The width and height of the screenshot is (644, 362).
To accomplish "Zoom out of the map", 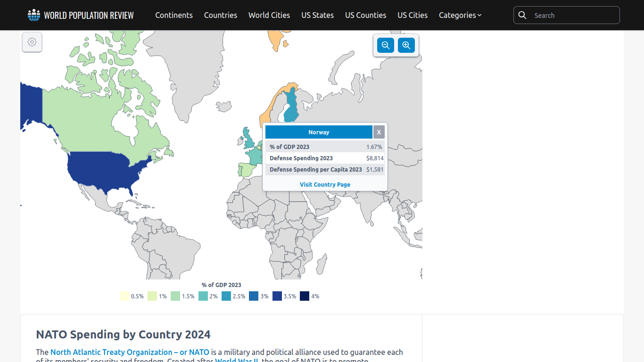I will (x=386, y=45).
